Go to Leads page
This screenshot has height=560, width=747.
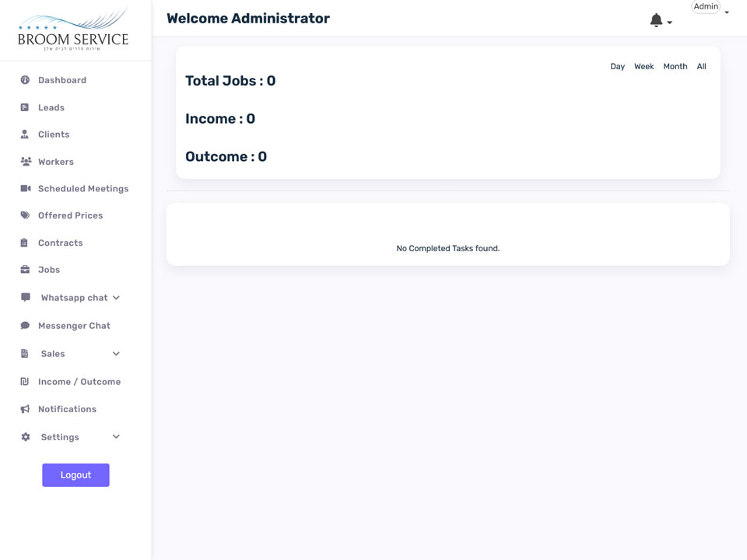coord(51,107)
